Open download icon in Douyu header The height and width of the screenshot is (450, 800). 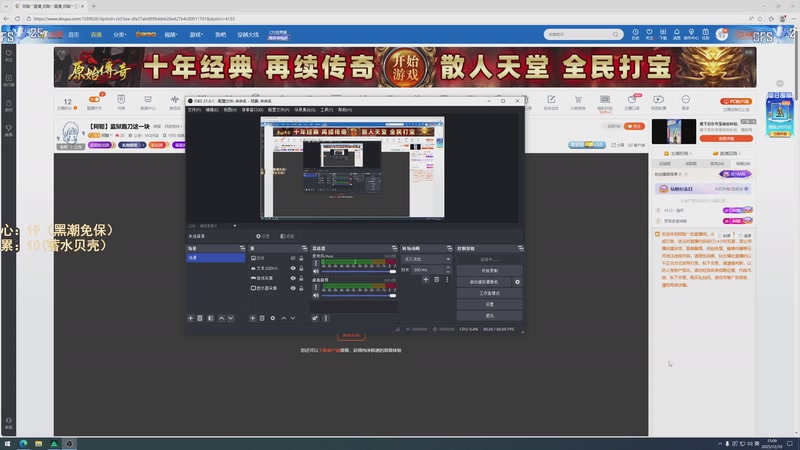[663, 34]
